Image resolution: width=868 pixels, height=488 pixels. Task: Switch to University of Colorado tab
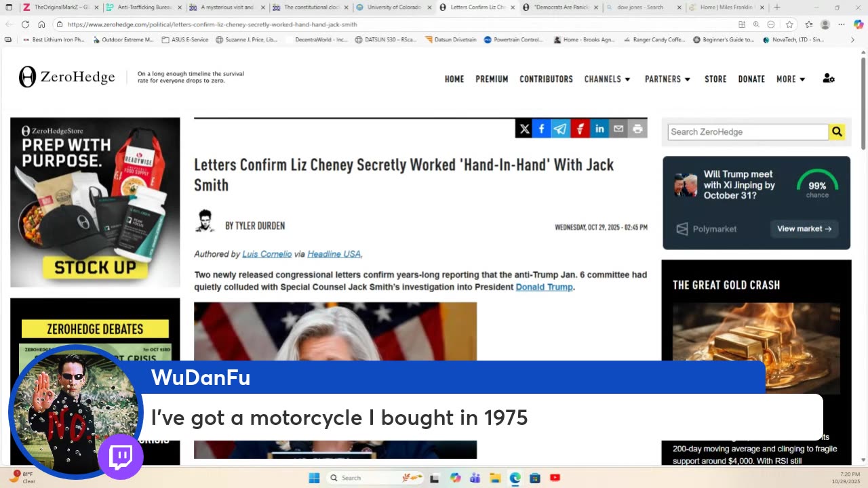click(394, 7)
